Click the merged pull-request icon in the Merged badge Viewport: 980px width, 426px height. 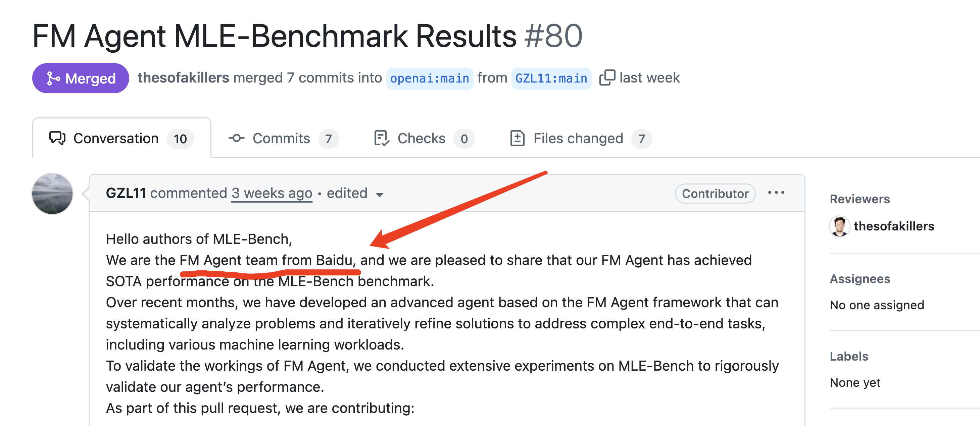tap(53, 79)
